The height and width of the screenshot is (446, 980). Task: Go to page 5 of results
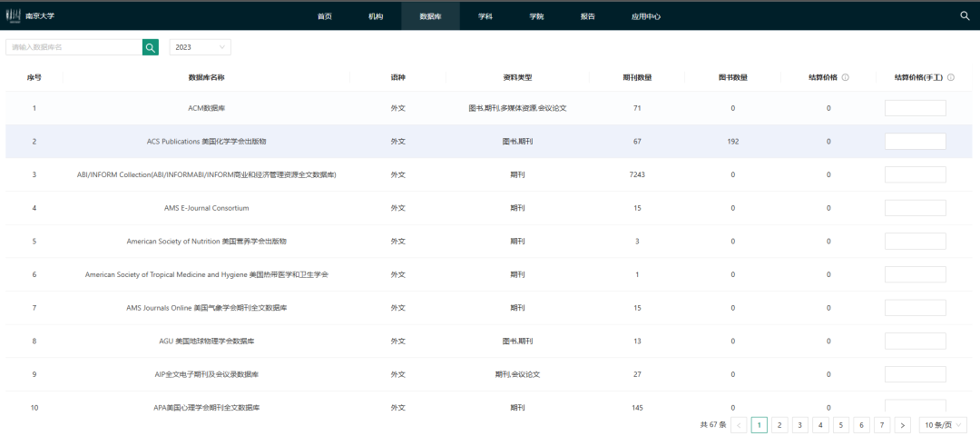point(840,425)
